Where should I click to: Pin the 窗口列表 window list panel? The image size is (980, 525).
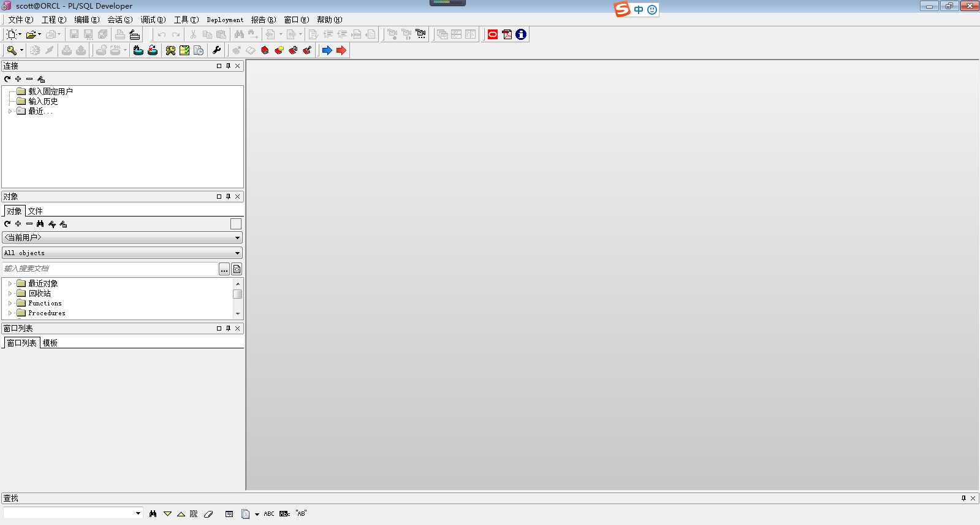(228, 328)
